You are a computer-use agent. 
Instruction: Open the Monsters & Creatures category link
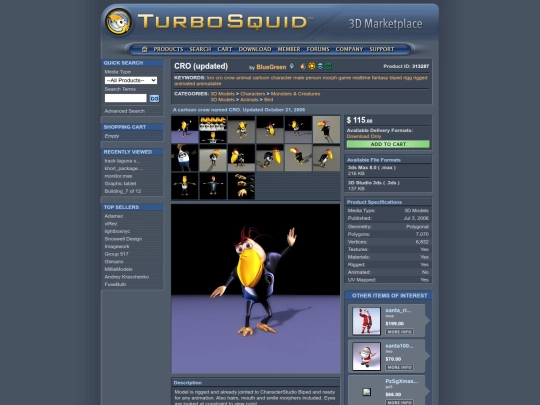295,94
